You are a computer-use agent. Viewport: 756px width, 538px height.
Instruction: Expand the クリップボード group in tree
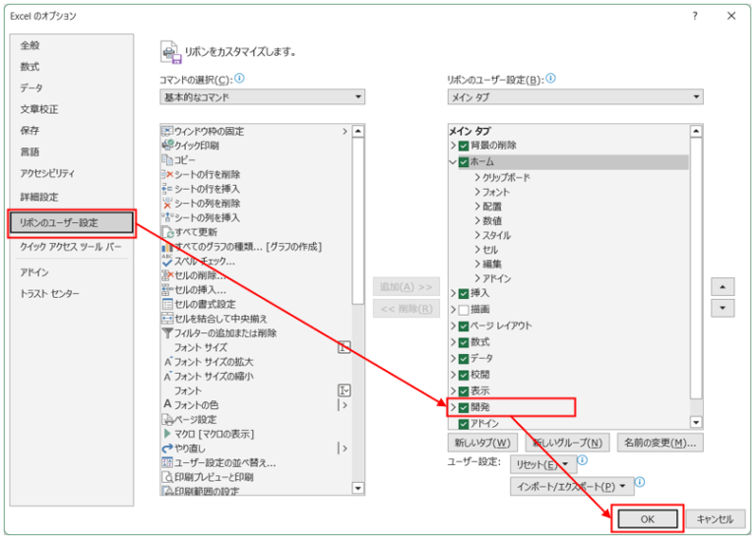477,178
